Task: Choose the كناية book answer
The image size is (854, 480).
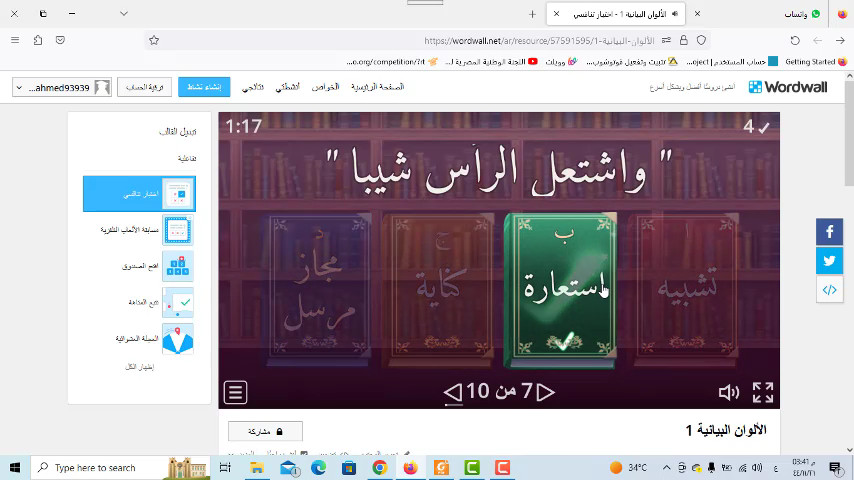Action: point(438,290)
